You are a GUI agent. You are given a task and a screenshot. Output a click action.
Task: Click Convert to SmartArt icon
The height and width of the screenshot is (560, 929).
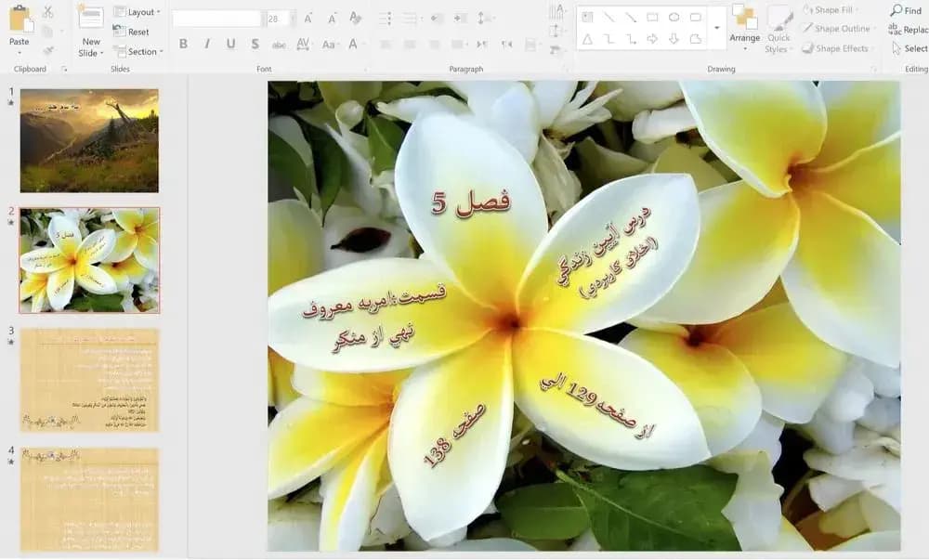(556, 50)
